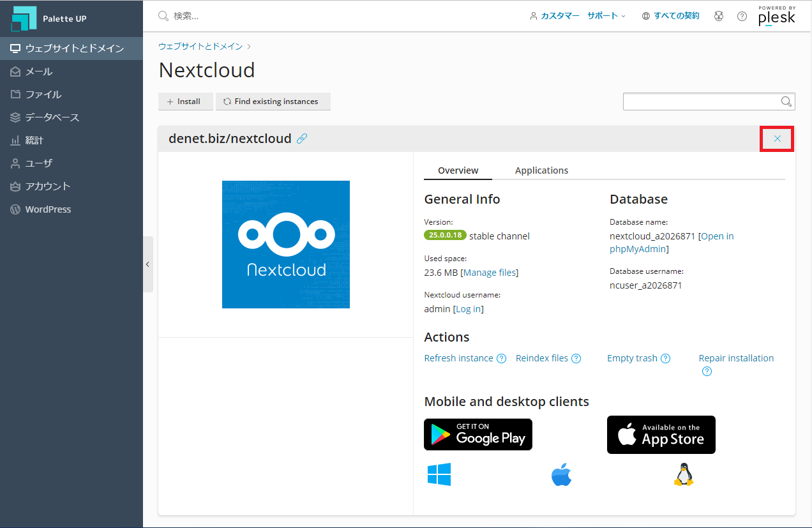The width and height of the screenshot is (812, 528).
Task: Open WordPress section in sidebar
Action: pos(71,209)
